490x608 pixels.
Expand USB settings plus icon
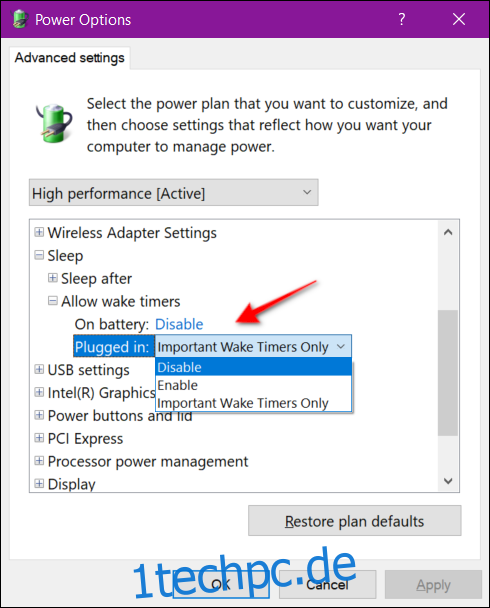(39, 370)
